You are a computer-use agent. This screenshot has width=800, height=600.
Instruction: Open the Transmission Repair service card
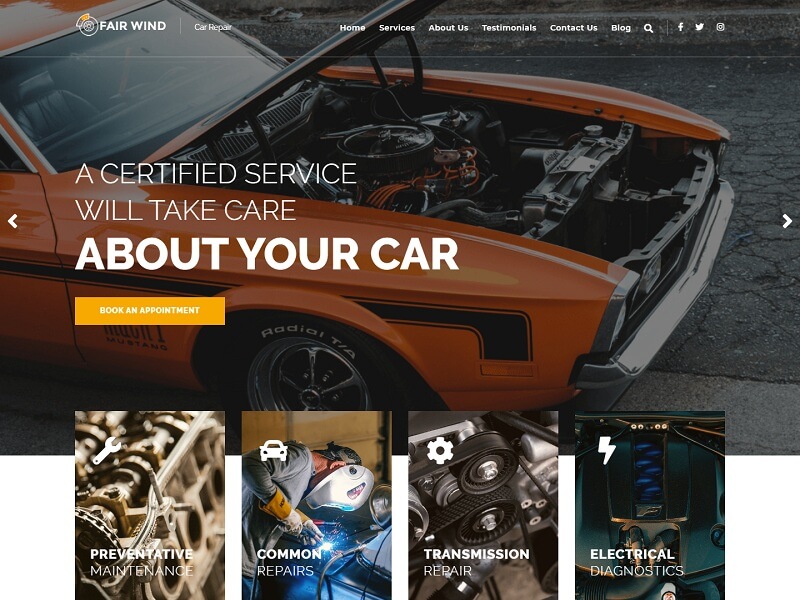pos(483,505)
